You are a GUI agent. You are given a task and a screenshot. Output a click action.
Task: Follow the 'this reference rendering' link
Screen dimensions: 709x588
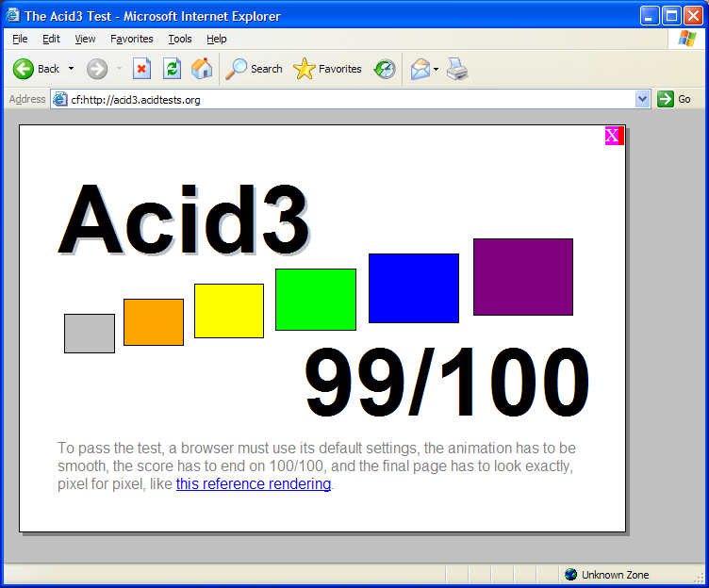254,483
